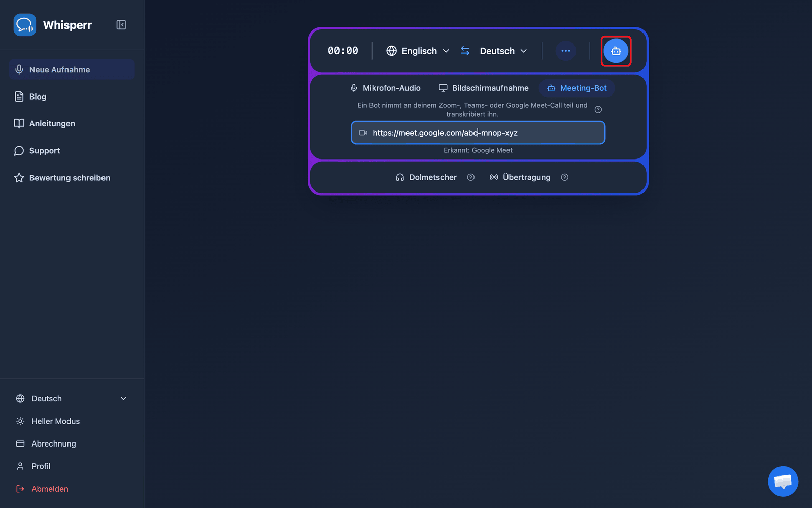Select the Bildschirmaufnahme tab
Screen dimensions: 812x508
[484, 88]
